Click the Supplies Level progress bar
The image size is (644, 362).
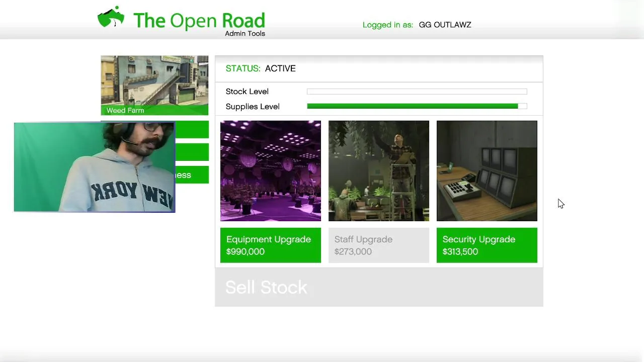(417, 106)
